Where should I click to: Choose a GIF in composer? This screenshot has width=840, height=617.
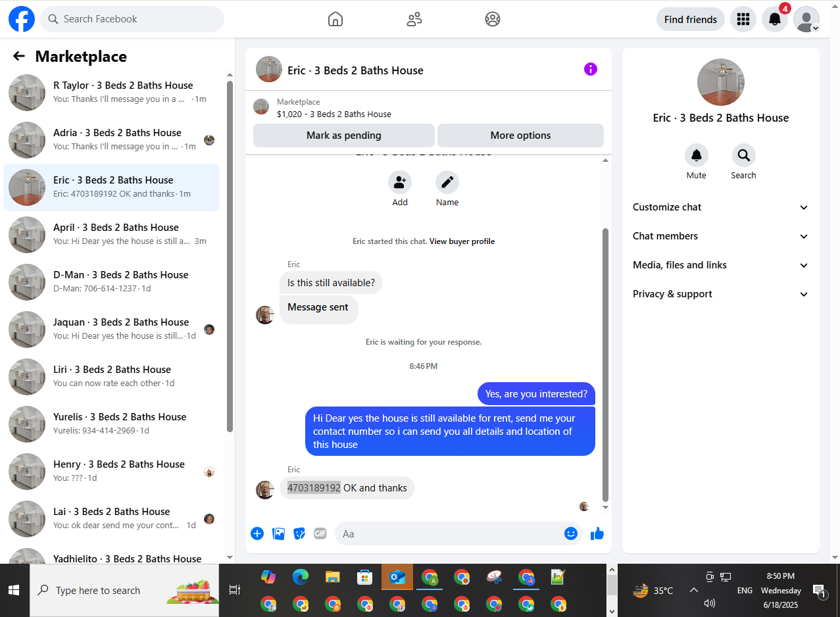point(320,533)
